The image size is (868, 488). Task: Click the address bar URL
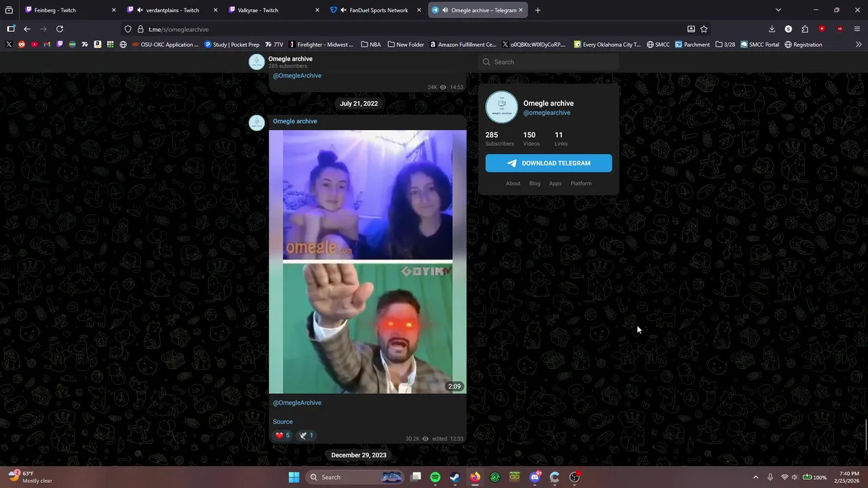178,29
